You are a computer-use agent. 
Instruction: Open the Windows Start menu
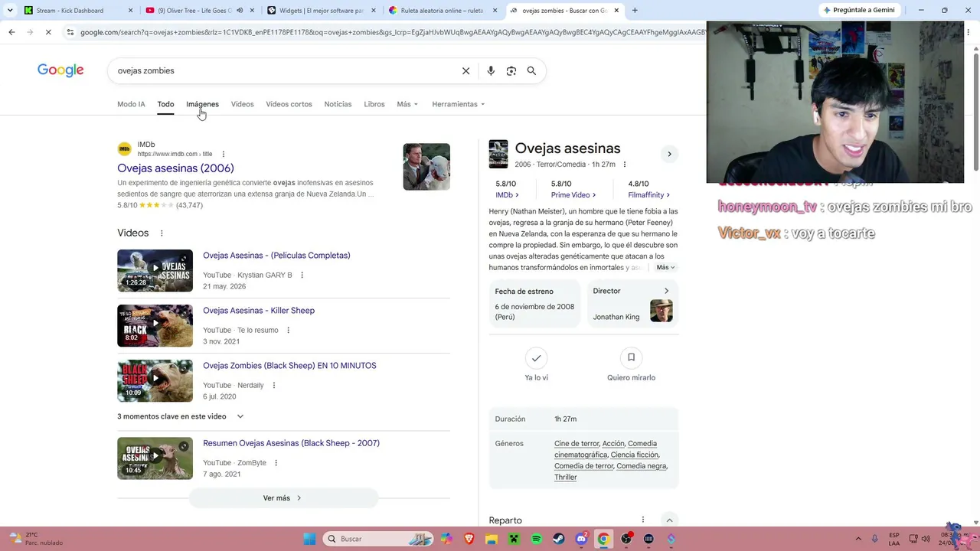[x=309, y=539]
